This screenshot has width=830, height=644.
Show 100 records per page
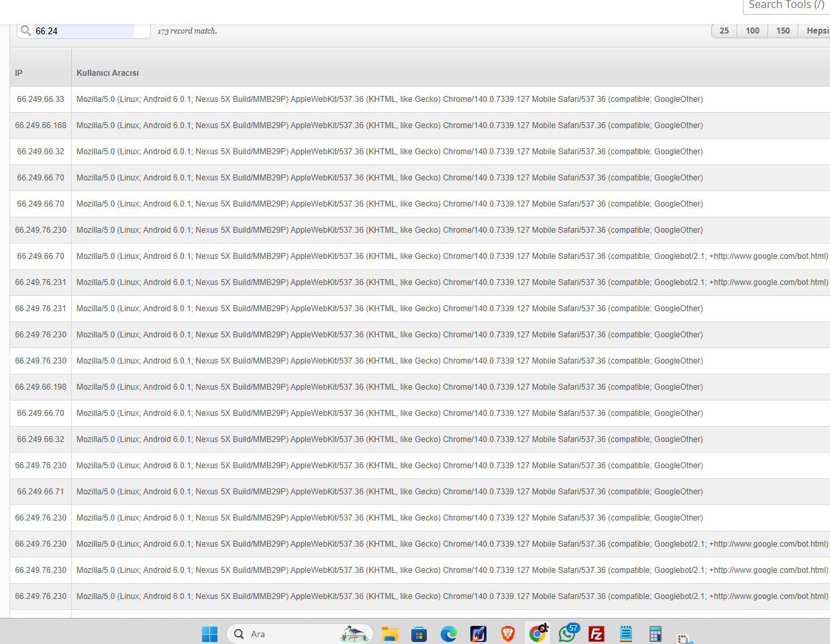[x=752, y=31]
